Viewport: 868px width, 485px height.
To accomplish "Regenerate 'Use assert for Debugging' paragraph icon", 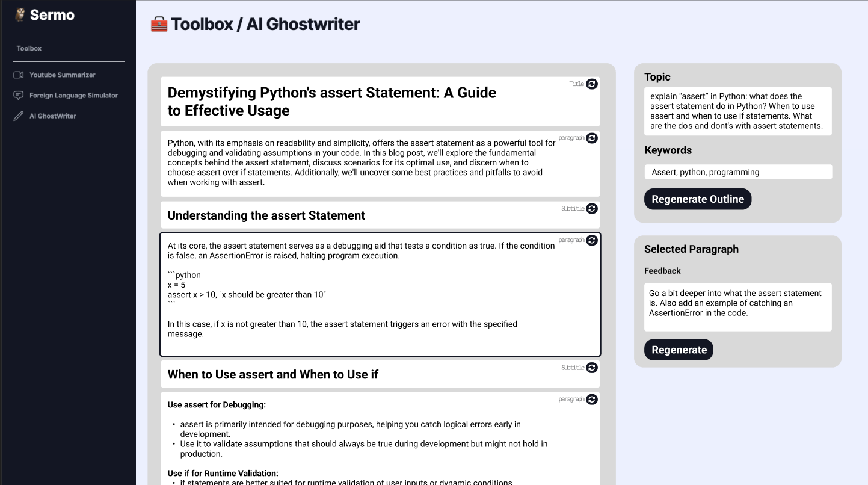I will point(592,399).
